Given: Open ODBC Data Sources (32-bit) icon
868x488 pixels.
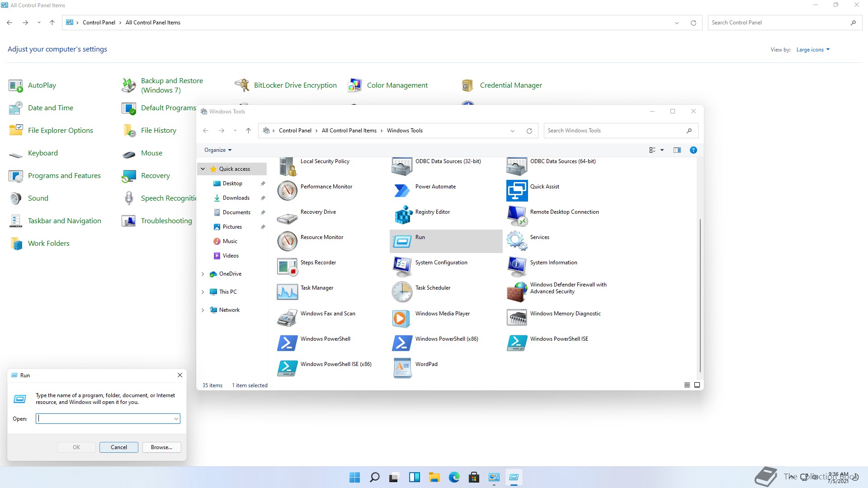Looking at the screenshot, I should 402,166.
